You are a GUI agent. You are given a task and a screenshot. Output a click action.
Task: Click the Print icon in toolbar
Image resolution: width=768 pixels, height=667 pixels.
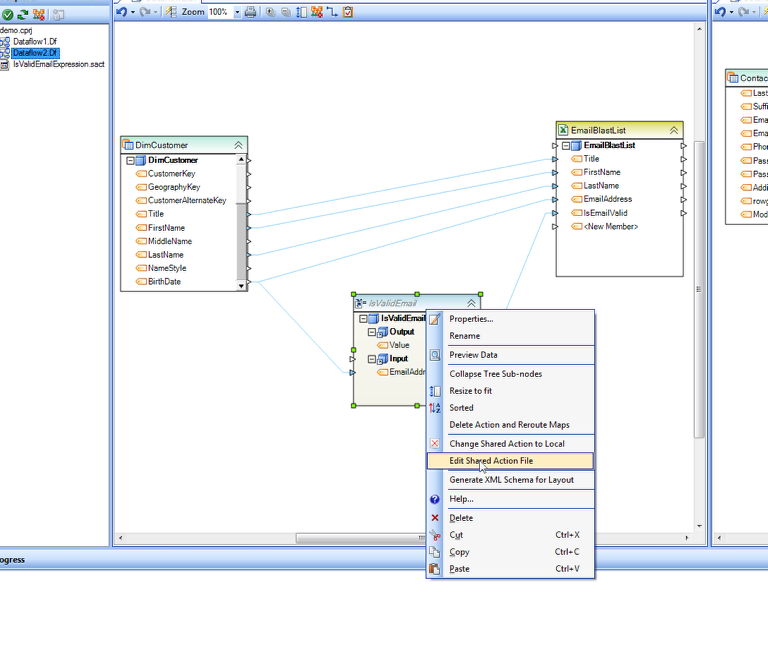tap(250, 12)
